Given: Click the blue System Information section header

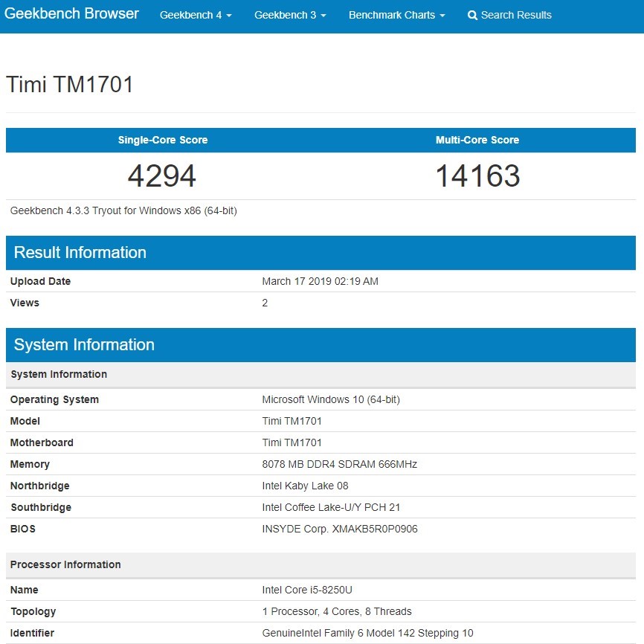Looking at the screenshot, I should (x=321, y=345).
